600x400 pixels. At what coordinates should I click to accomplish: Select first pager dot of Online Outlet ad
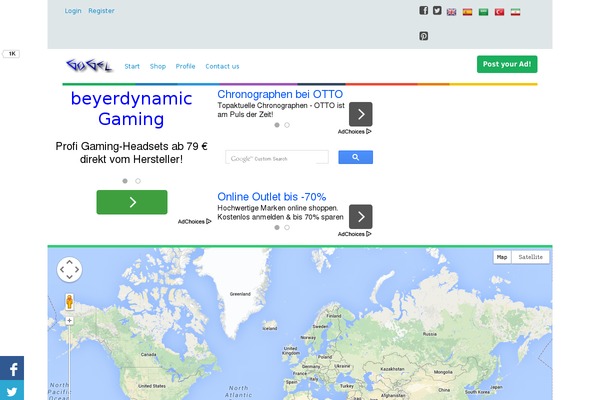click(x=277, y=228)
